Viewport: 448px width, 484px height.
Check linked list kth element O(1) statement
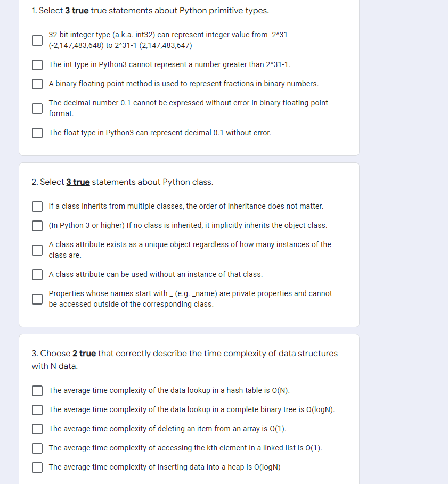37,448
